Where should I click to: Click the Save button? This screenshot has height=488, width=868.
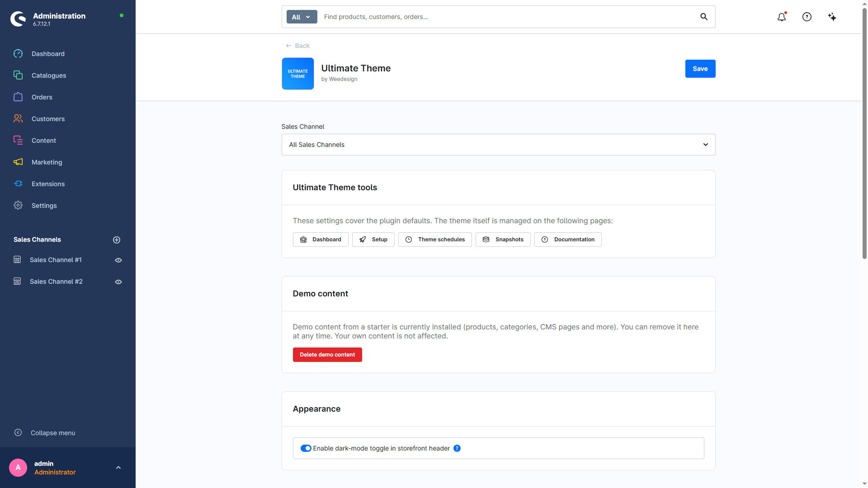[x=700, y=69]
